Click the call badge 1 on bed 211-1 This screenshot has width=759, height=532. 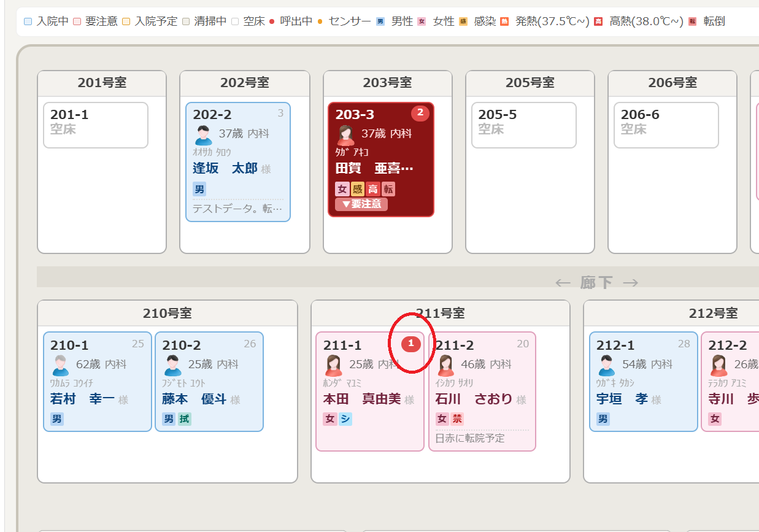coord(411,344)
